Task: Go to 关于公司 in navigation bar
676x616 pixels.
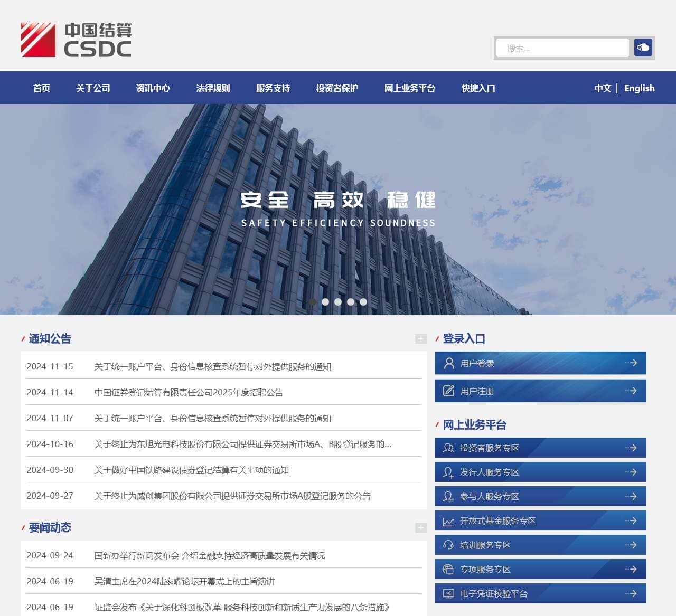Action: (x=93, y=88)
